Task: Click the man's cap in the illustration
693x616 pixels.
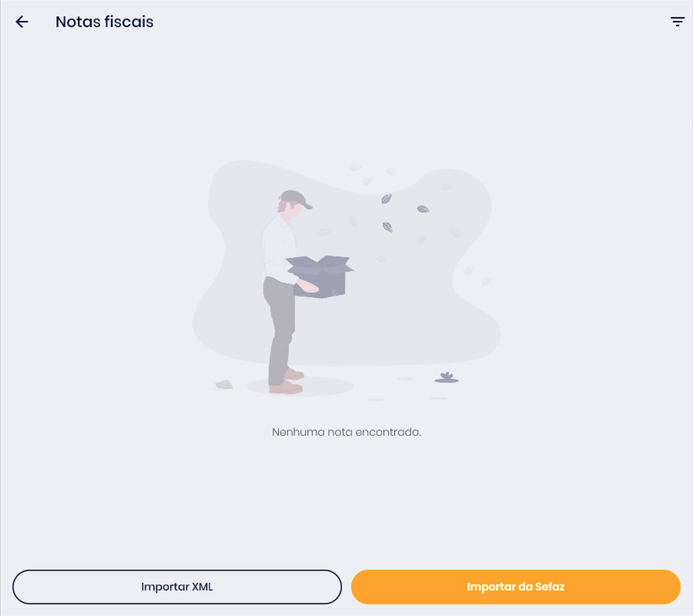Action: tap(296, 199)
